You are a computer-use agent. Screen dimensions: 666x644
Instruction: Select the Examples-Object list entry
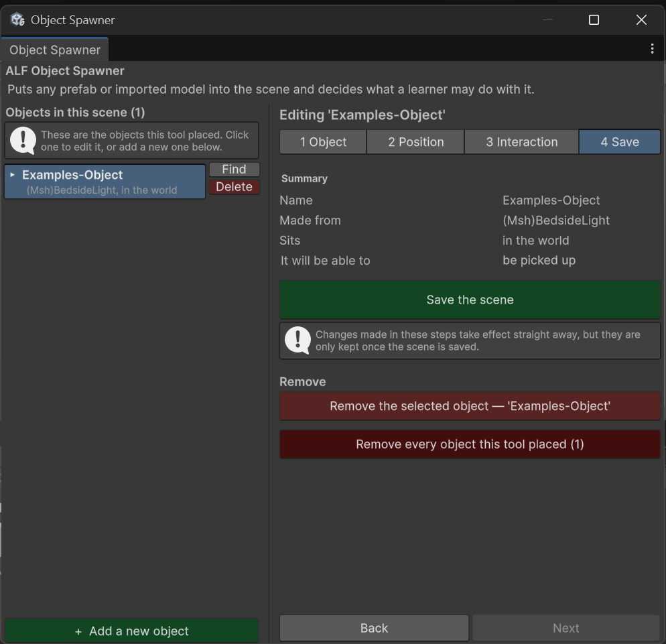tap(105, 182)
